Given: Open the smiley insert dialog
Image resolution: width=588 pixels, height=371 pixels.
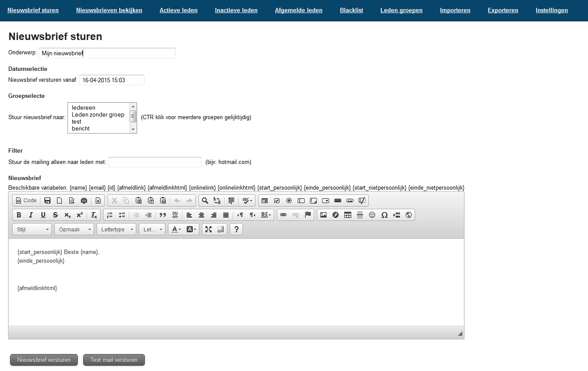Looking at the screenshot, I should [372, 215].
